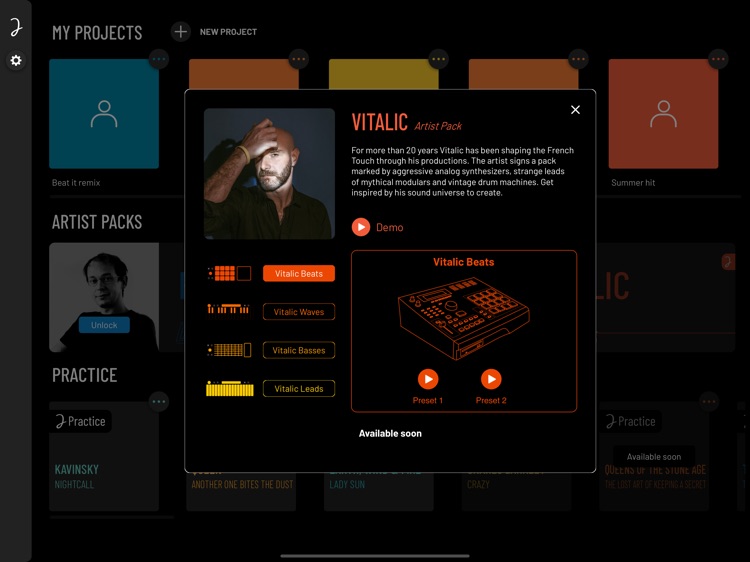Image resolution: width=750 pixels, height=562 pixels.
Task: Open Another One Bites the Dust practice card
Action: point(242,492)
